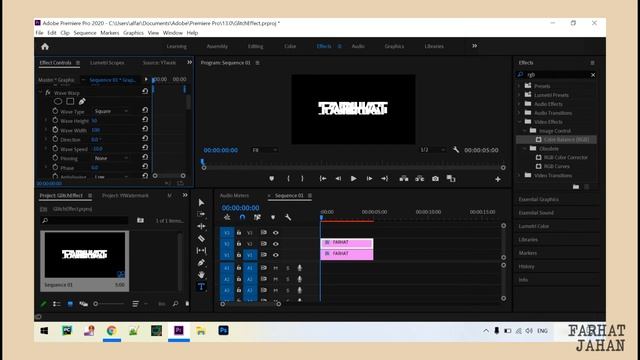Select the Razor tool

click(201, 238)
